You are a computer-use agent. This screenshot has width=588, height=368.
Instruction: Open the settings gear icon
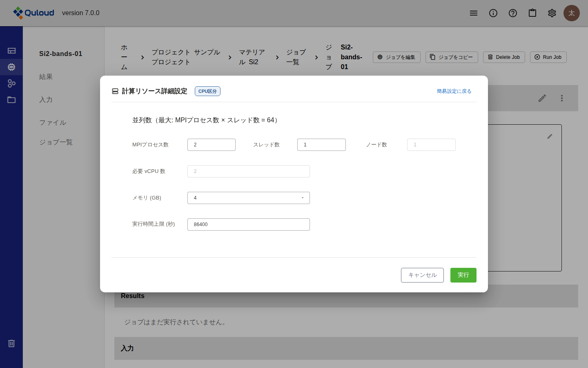552,13
